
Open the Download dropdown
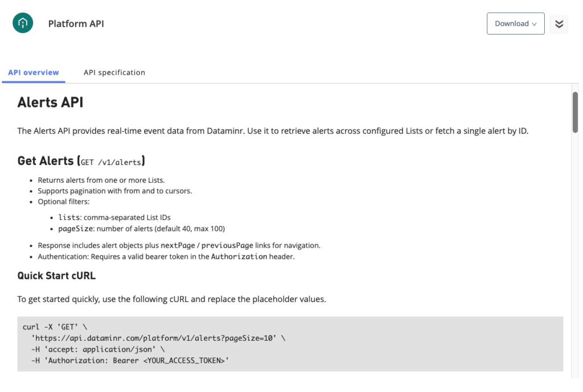(x=515, y=24)
